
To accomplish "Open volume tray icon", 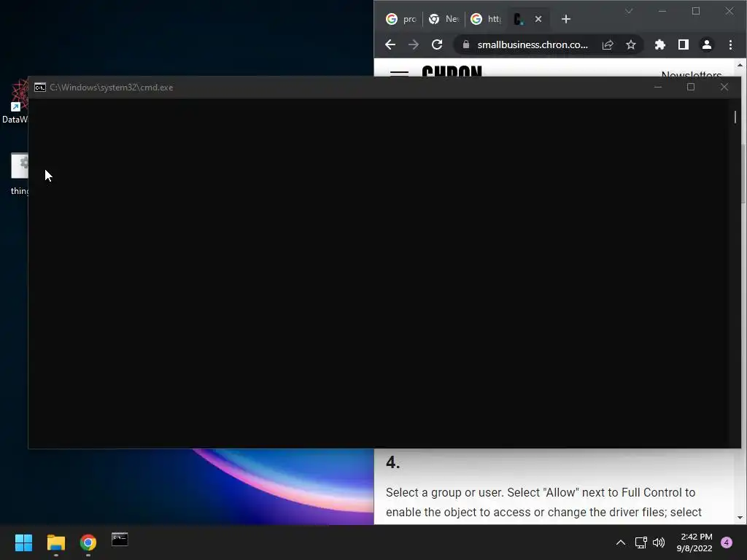I will click(x=659, y=542).
